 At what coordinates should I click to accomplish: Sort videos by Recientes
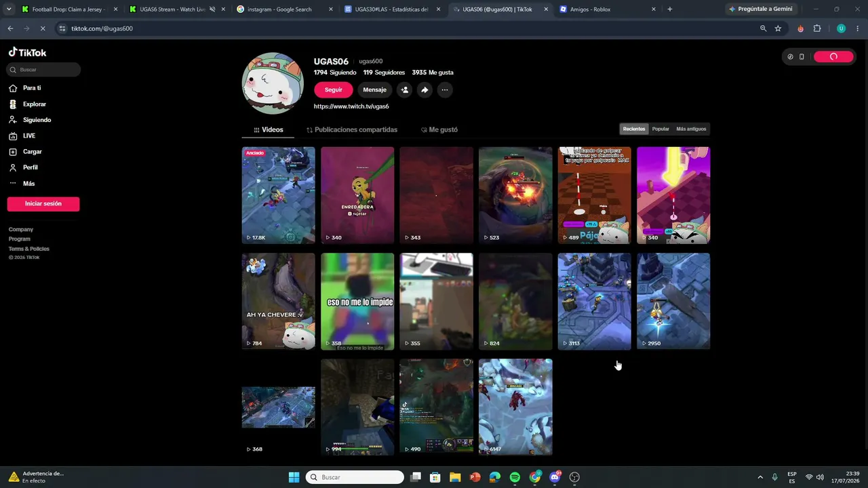coord(635,129)
